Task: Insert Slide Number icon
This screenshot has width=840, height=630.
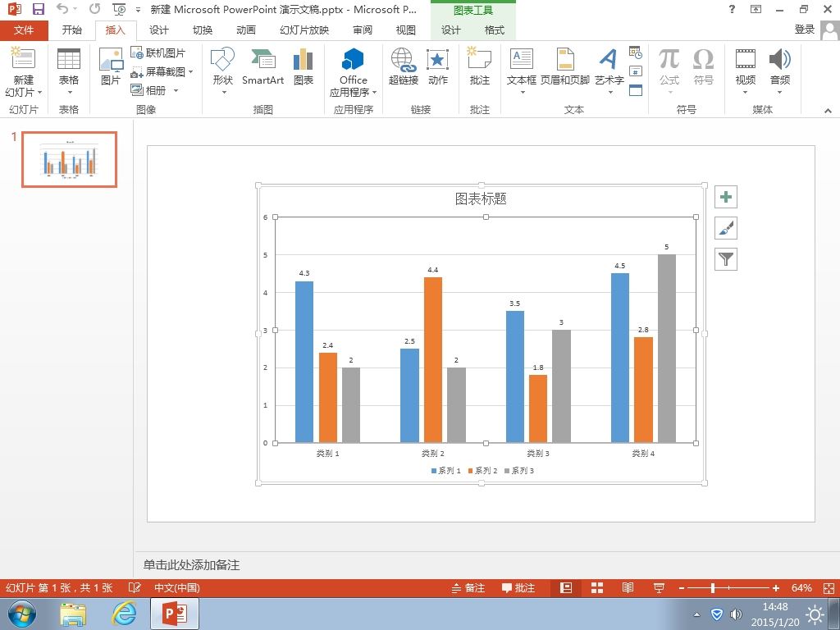Action: pos(636,71)
